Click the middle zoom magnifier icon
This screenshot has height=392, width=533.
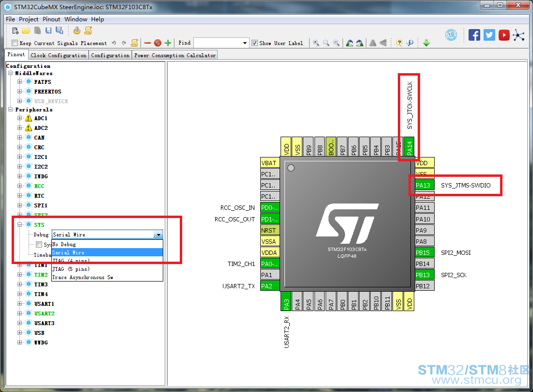coord(326,43)
